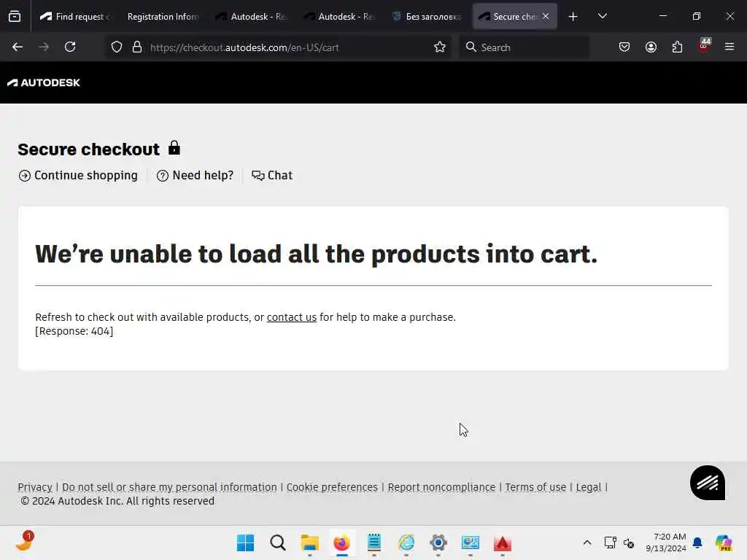Open the Internet Explorer taskbar icon
Image resolution: width=747 pixels, height=560 pixels.
pos(406,542)
